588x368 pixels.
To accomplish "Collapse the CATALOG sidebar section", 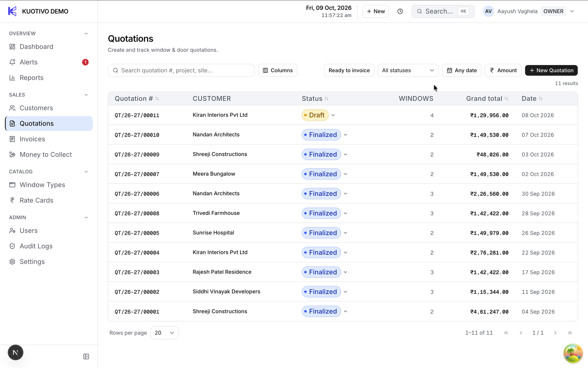I will [x=86, y=172].
